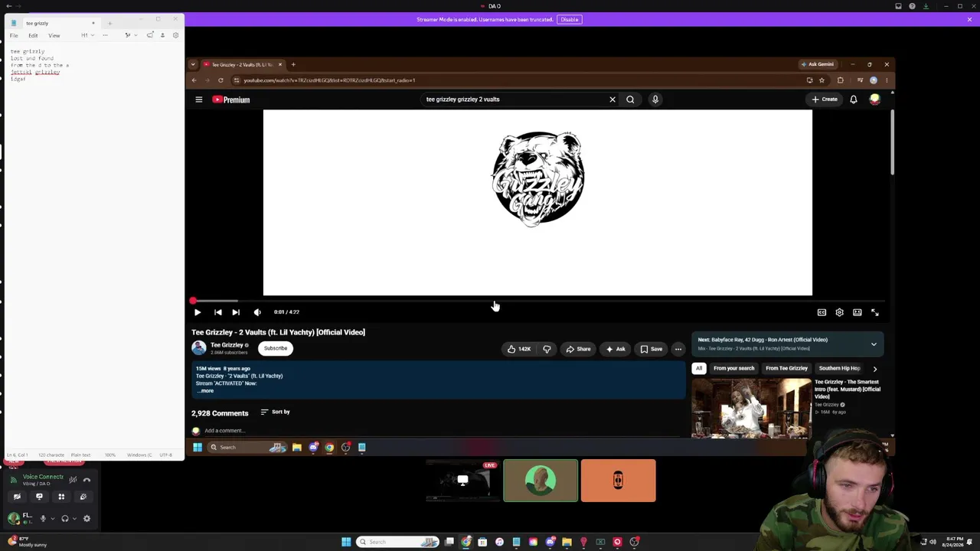Reload the YouTube page
Viewport: 980px width, 551px height.
(220, 80)
